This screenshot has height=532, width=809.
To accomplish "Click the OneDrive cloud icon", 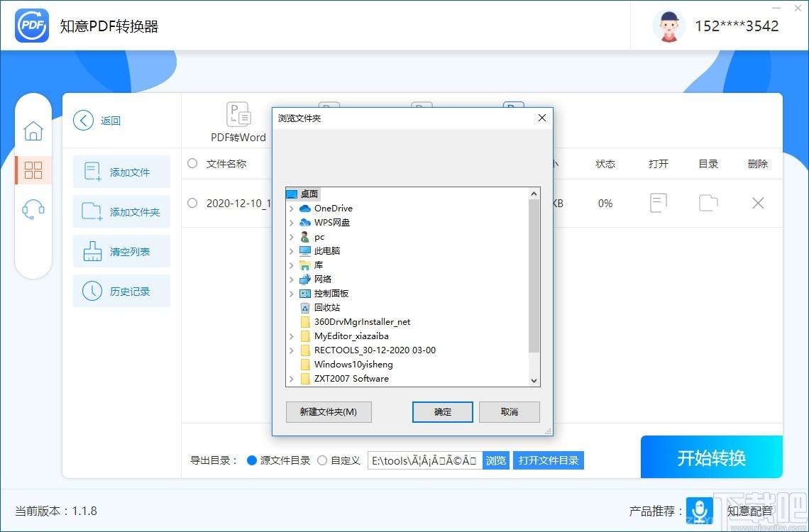I will (305, 209).
